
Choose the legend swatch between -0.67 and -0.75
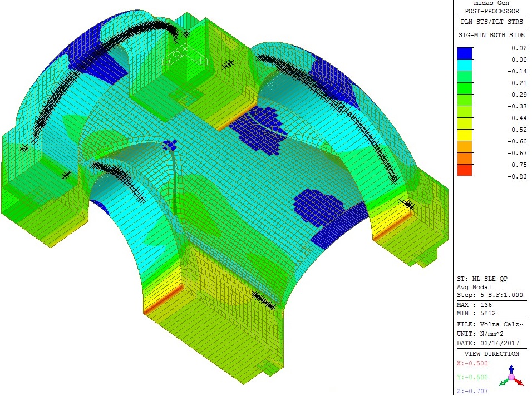465,159
